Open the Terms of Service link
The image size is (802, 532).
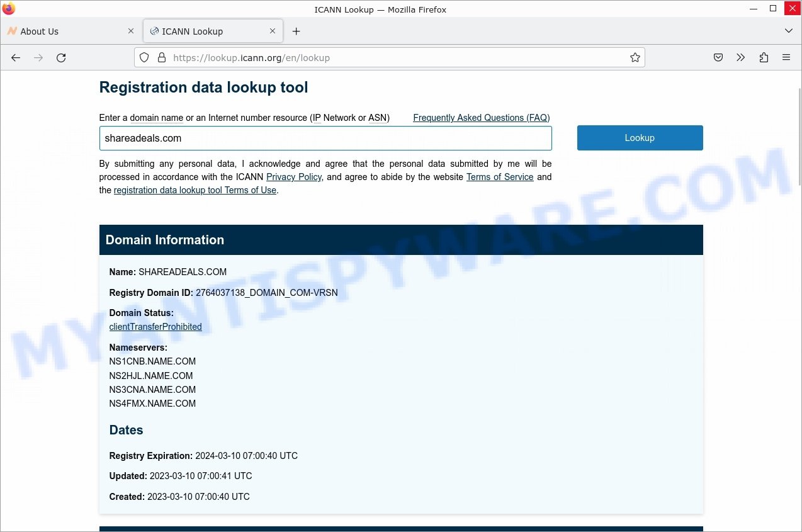pos(500,177)
